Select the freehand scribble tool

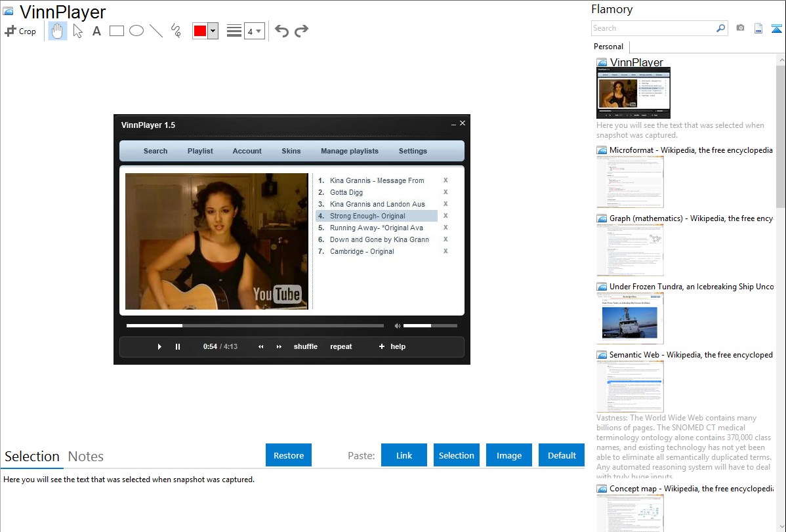pyautogui.click(x=176, y=31)
